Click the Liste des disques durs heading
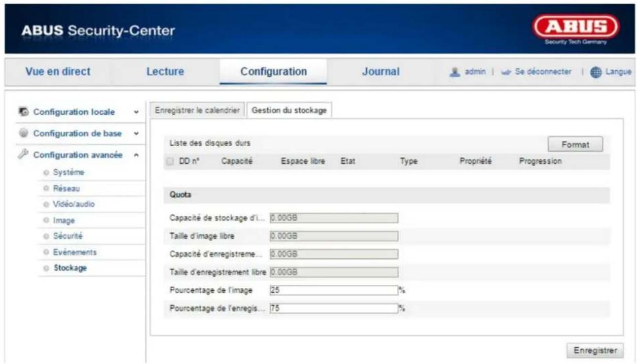Screen dimensions: 637x364 click(210, 144)
